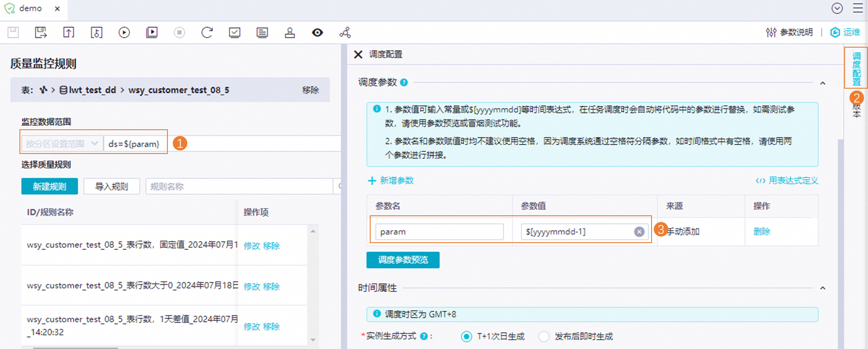
Task: Click the stamp approval icon
Action: click(x=290, y=32)
